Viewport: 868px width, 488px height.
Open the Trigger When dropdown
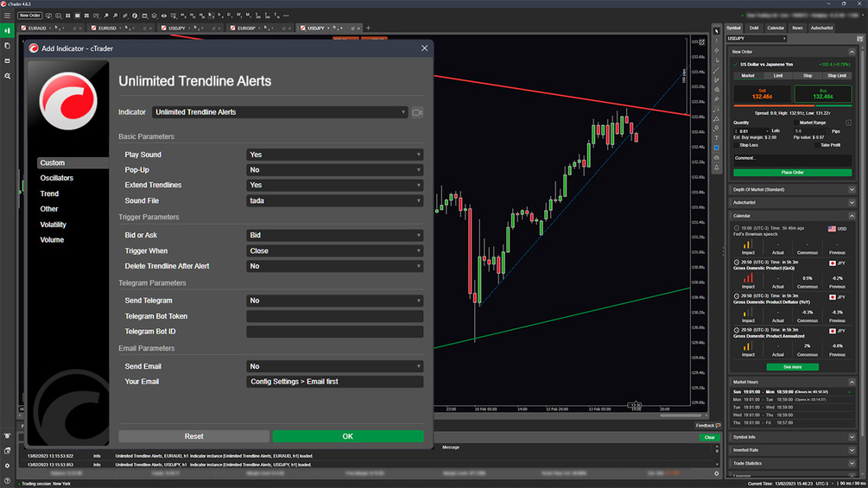(x=334, y=251)
